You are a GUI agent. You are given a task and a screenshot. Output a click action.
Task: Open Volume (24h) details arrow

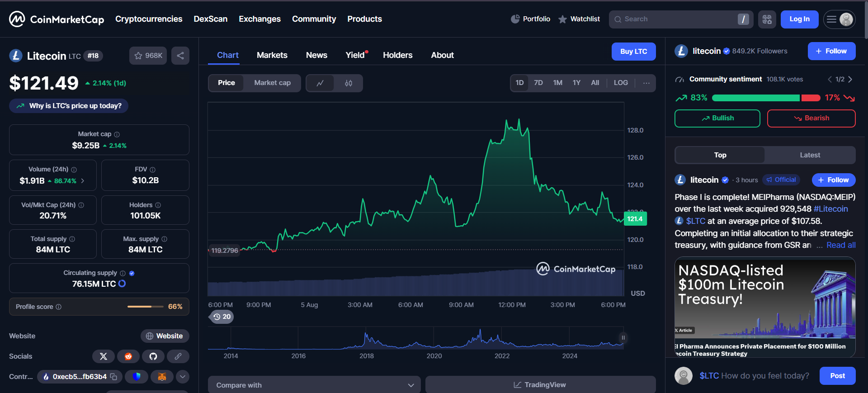(83, 181)
